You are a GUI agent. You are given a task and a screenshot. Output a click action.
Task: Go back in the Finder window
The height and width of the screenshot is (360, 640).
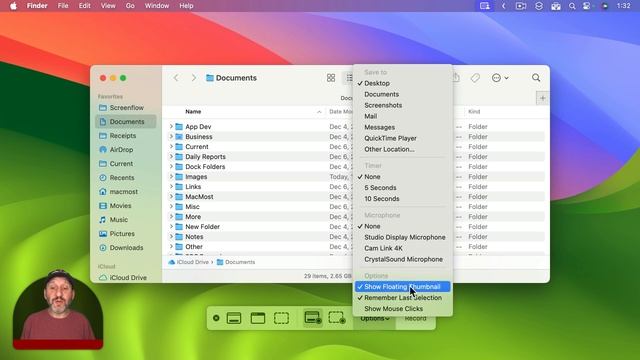pos(176,78)
